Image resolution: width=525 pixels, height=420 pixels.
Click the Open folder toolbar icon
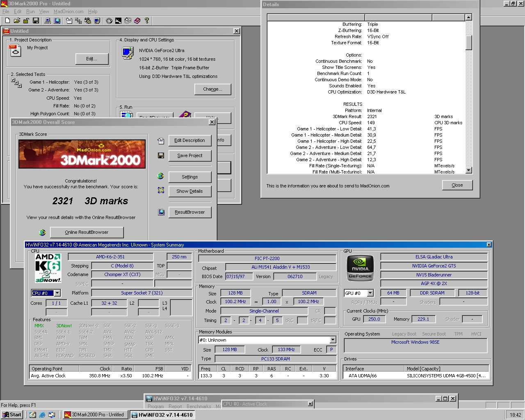(17, 21)
